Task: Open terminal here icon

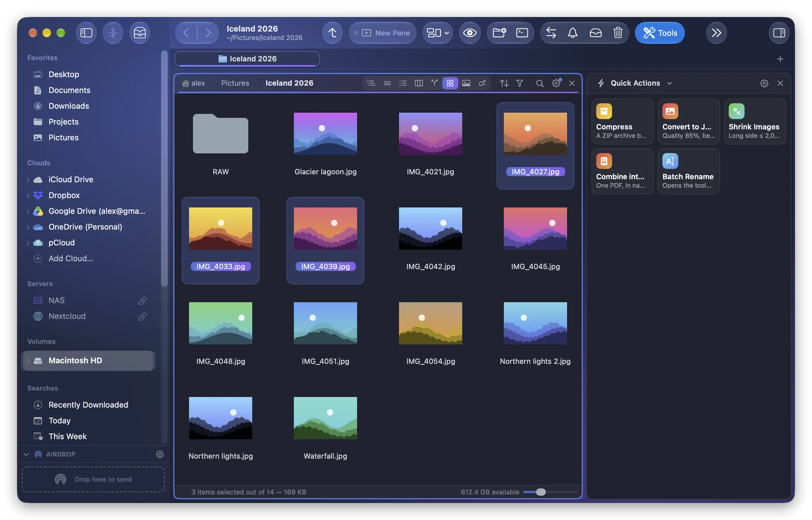Action: [522, 33]
